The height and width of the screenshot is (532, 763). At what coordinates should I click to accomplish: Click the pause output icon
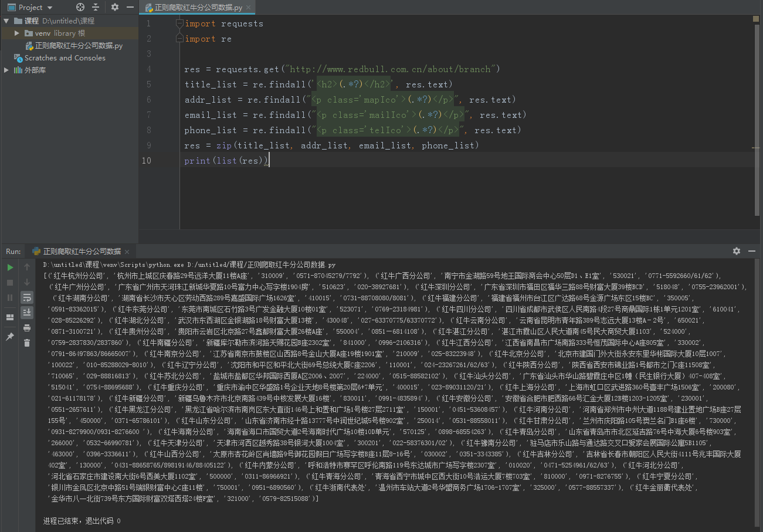pos(10,298)
